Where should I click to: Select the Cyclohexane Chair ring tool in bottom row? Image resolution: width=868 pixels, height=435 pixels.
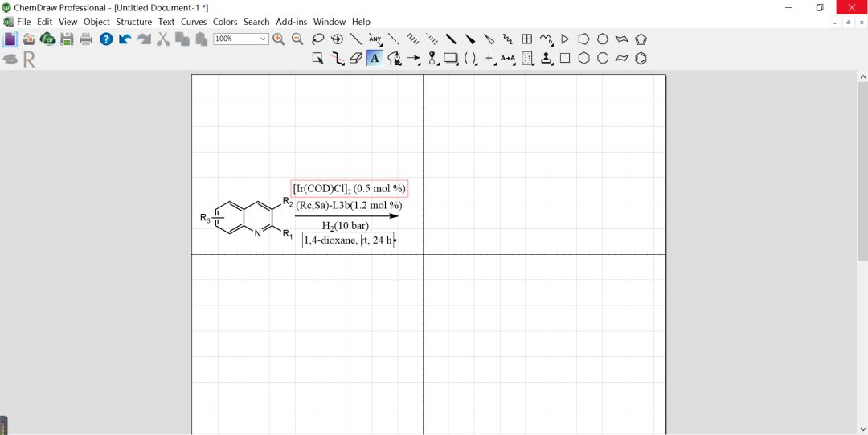[622, 58]
